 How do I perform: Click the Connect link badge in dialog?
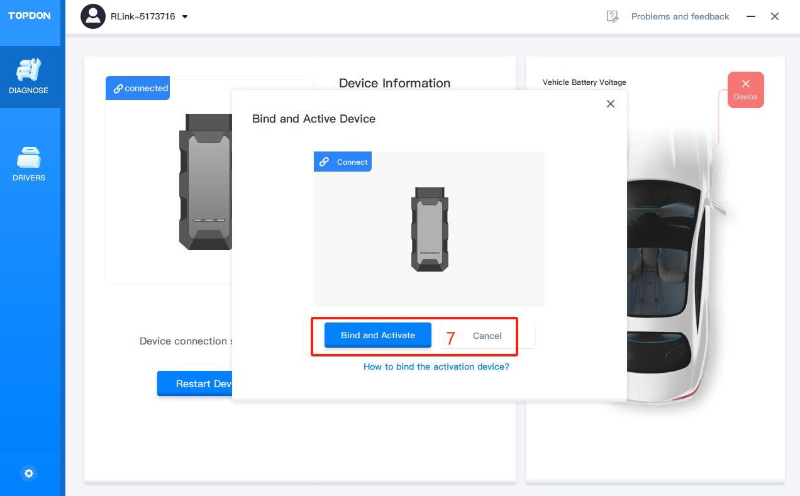343,162
